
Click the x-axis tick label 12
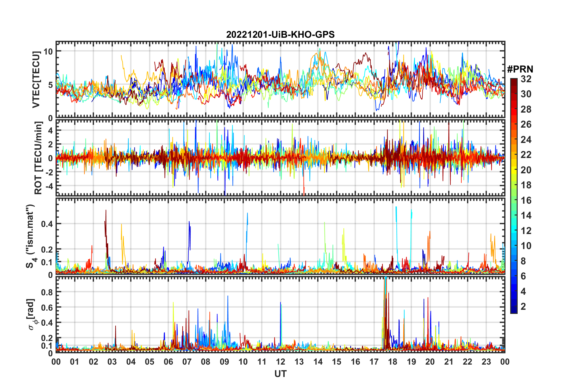[280, 362]
